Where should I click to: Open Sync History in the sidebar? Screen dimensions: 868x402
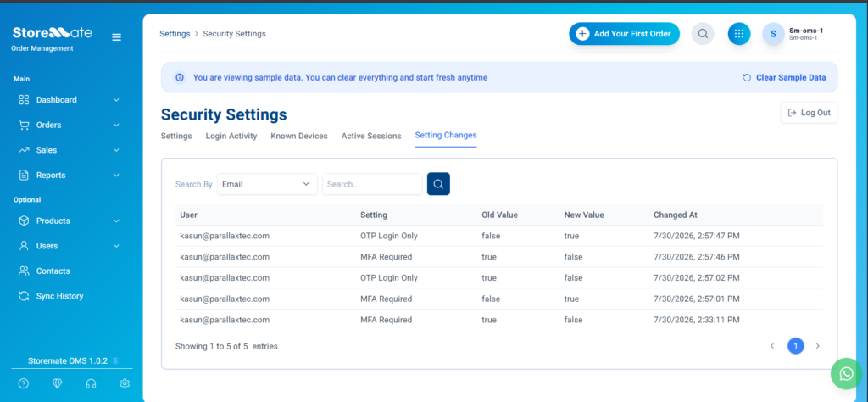(x=60, y=296)
